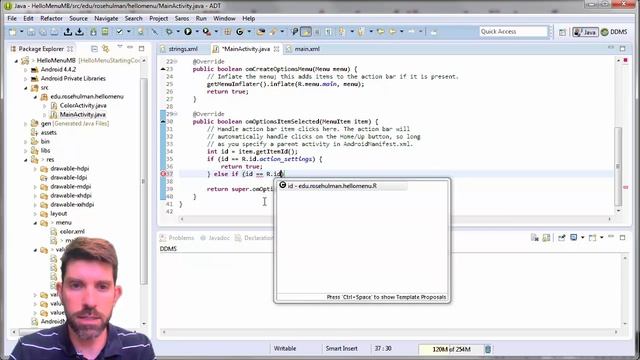Click the Clear Console icon

[x=535, y=238]
